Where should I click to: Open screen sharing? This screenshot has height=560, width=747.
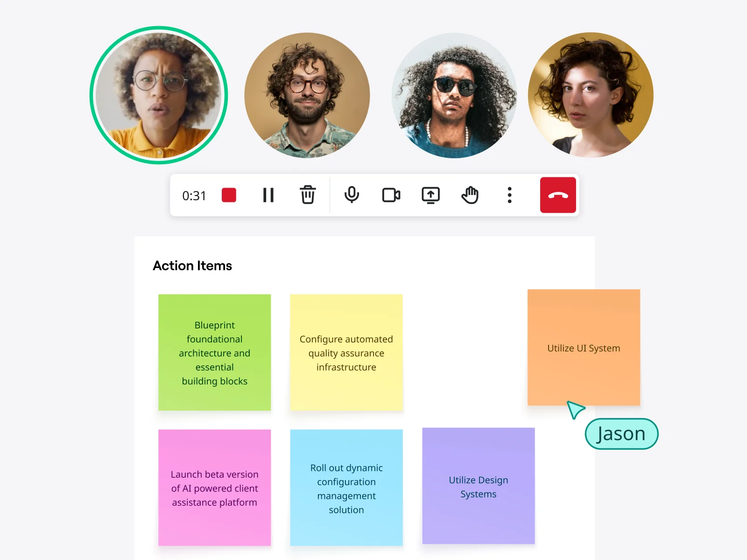click(x=430, y=195)
